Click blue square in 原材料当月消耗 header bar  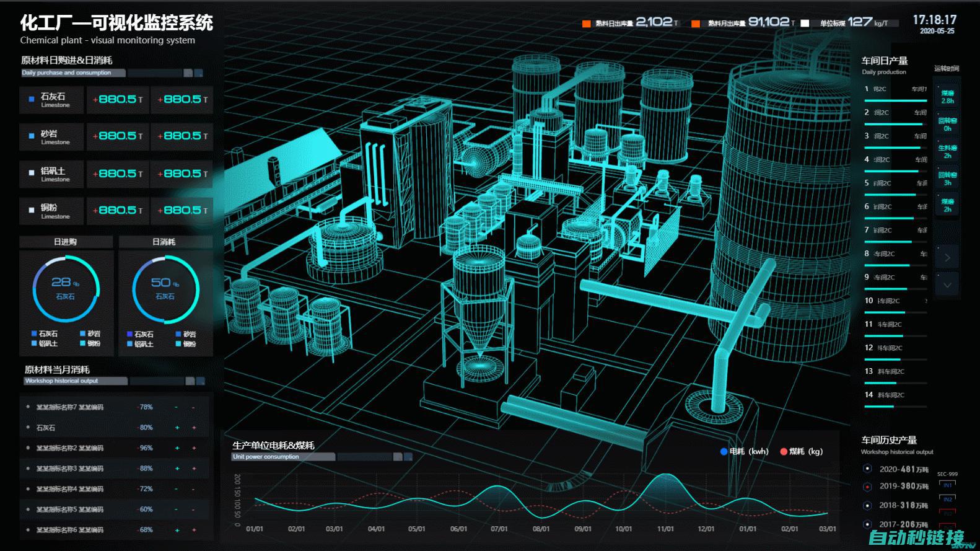(x=201, y=381)
